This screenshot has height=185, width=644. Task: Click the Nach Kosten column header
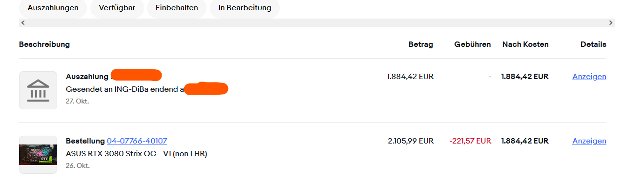coord(525,44)
